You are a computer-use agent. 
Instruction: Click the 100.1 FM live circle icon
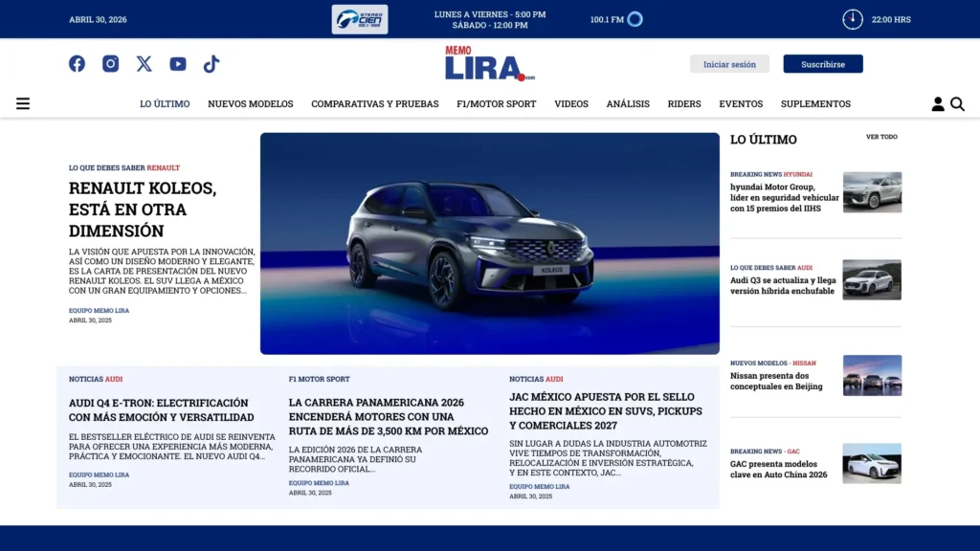click(x=635, y=19)
